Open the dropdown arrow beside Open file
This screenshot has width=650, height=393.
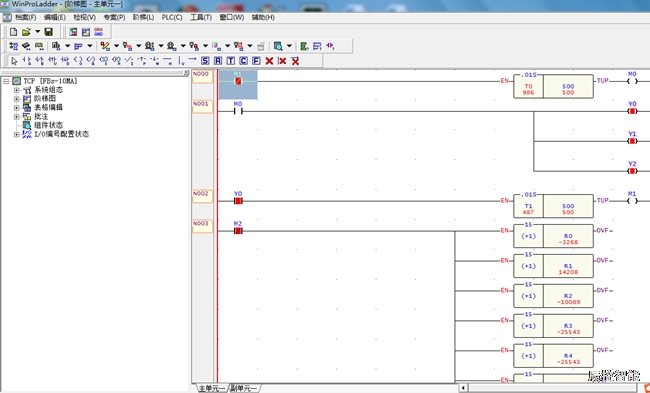37,32
